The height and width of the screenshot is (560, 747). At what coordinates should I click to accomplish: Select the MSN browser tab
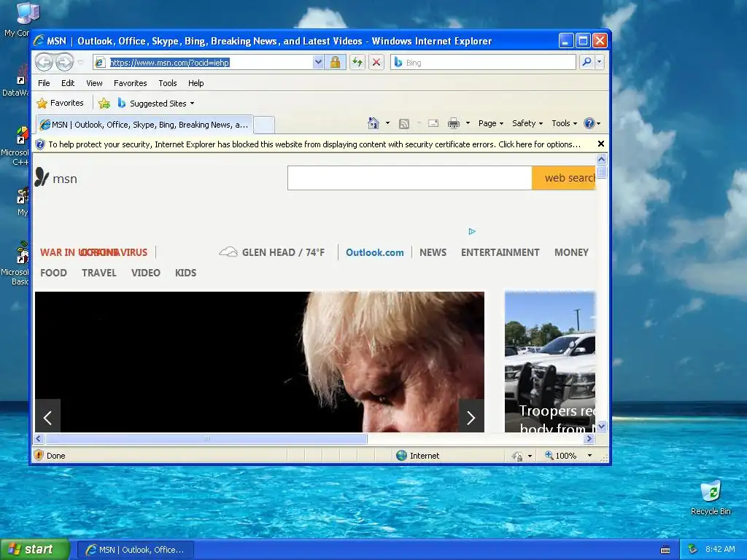click(x=144, y=125)
